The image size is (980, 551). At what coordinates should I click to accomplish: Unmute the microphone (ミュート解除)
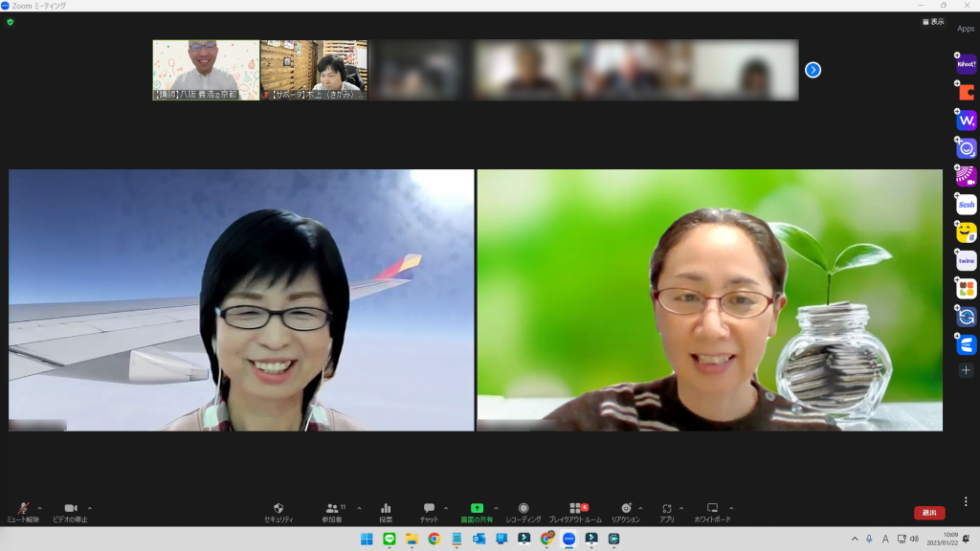pyautogui.click(x=21, y=512)
